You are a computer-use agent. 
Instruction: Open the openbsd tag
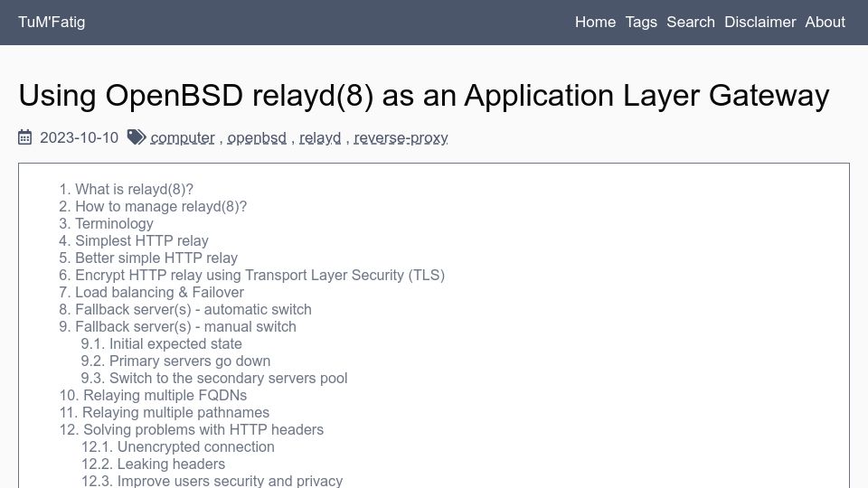coord(257,137)
